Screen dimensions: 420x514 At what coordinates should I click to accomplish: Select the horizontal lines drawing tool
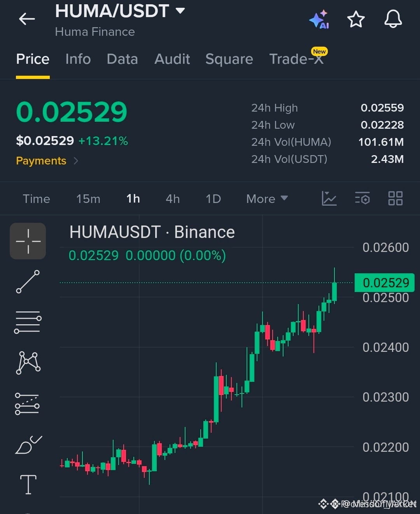(x=28, y=322)
